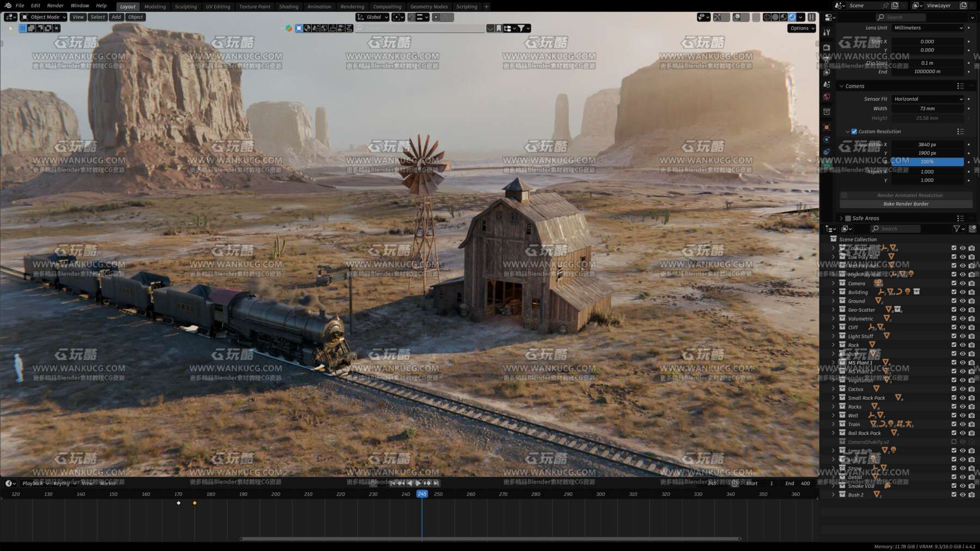Click the snap magnet icon
Viewport: 980px width, 551px height.
412,17
